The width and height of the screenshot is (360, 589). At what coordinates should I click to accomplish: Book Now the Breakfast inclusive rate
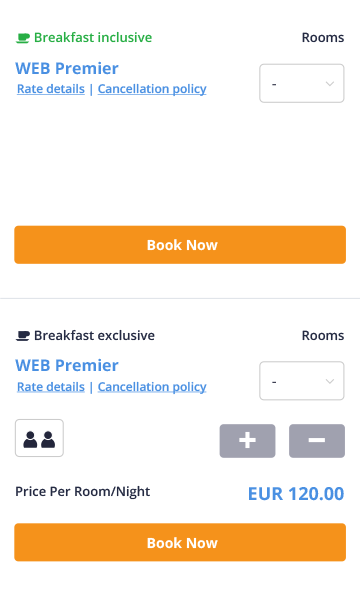pyautogui.click(x=180, y=245)
